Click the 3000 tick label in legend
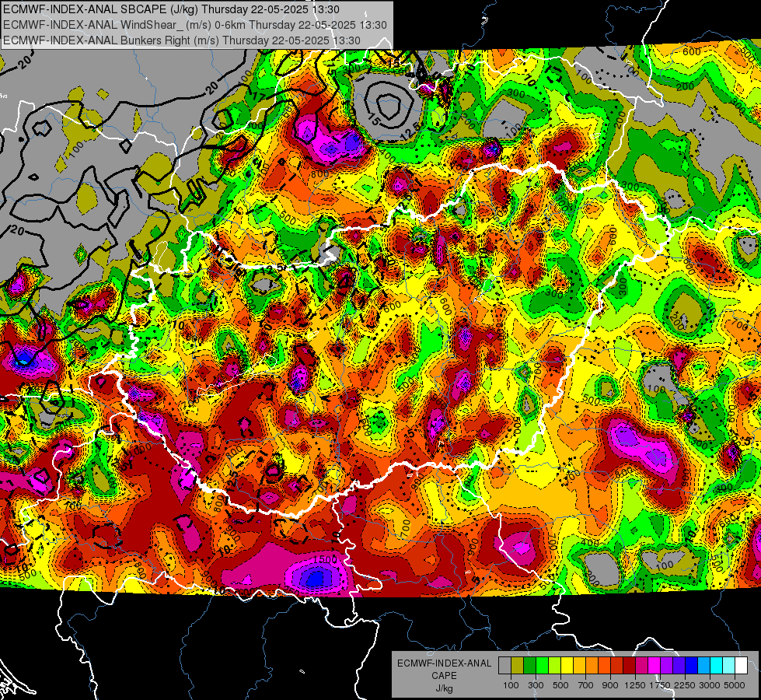Viewport: 761px width, 700px height. tap(710, 685)
